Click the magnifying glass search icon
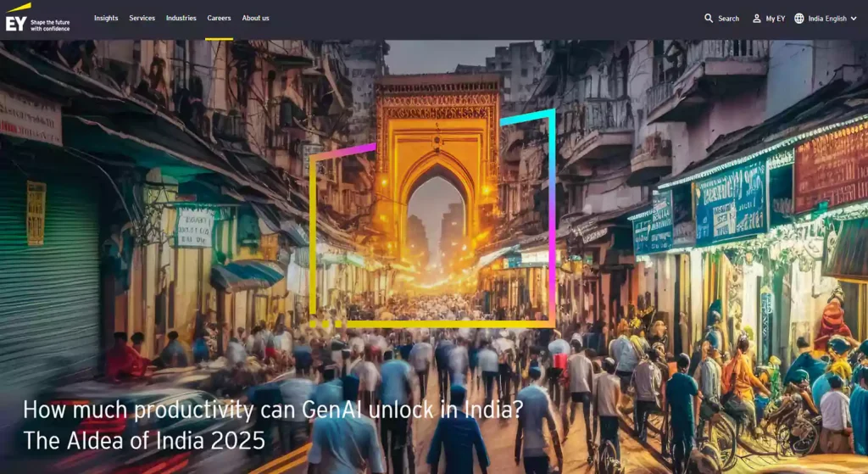868x474 pixels. coord(709,18)
